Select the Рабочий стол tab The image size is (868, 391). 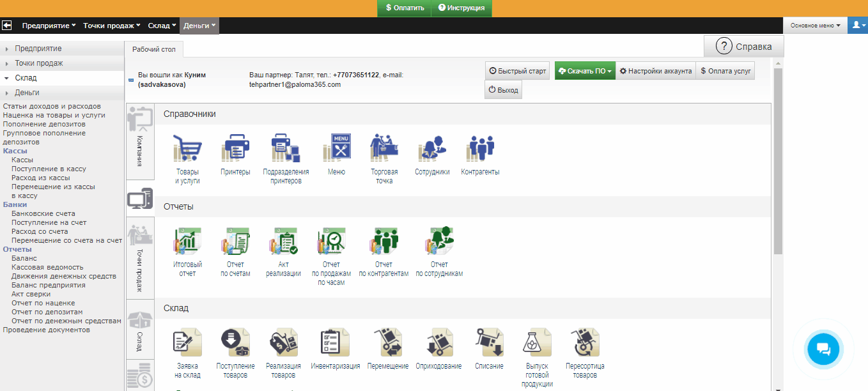(153, 49)
